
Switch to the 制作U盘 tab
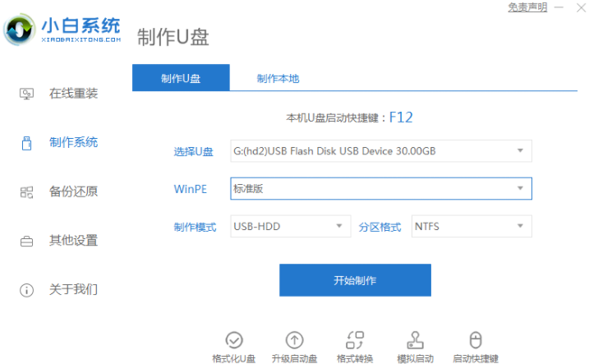(x=181, y=78)
